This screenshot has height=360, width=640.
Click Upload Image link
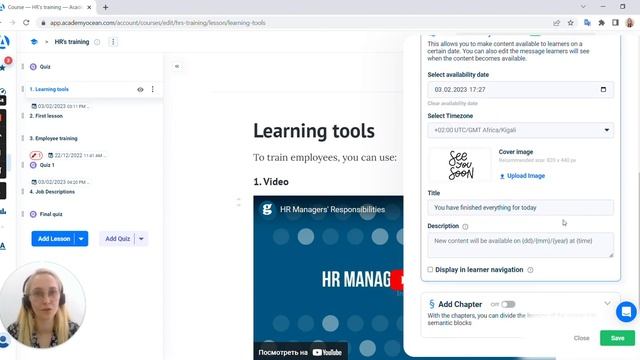pyautogui.click(x=522, y=176)
